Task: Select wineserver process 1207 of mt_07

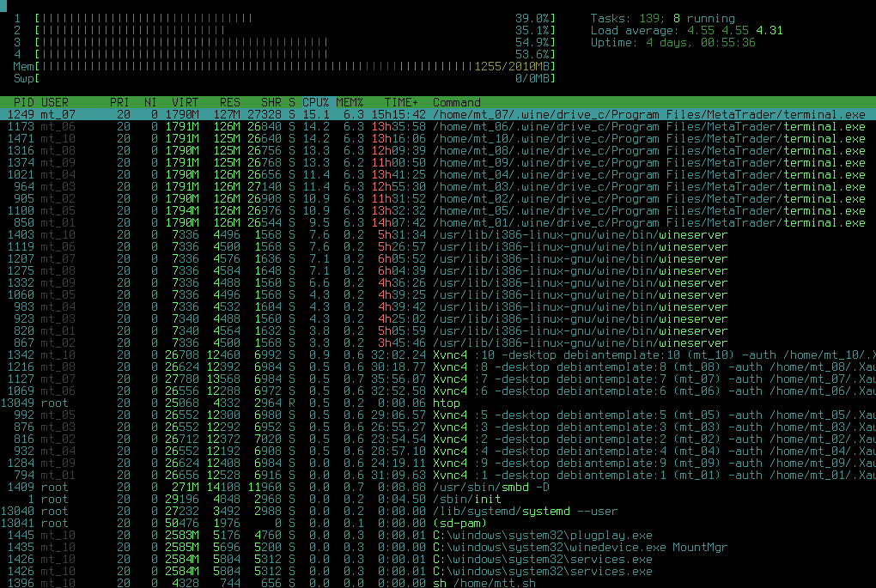Action: pos(438,258)
